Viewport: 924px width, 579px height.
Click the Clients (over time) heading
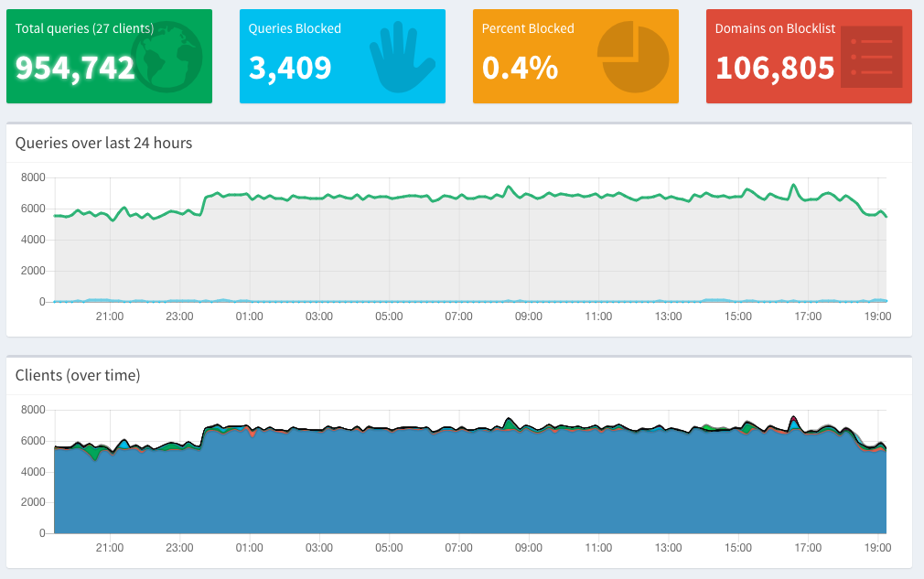click(78, 375)
